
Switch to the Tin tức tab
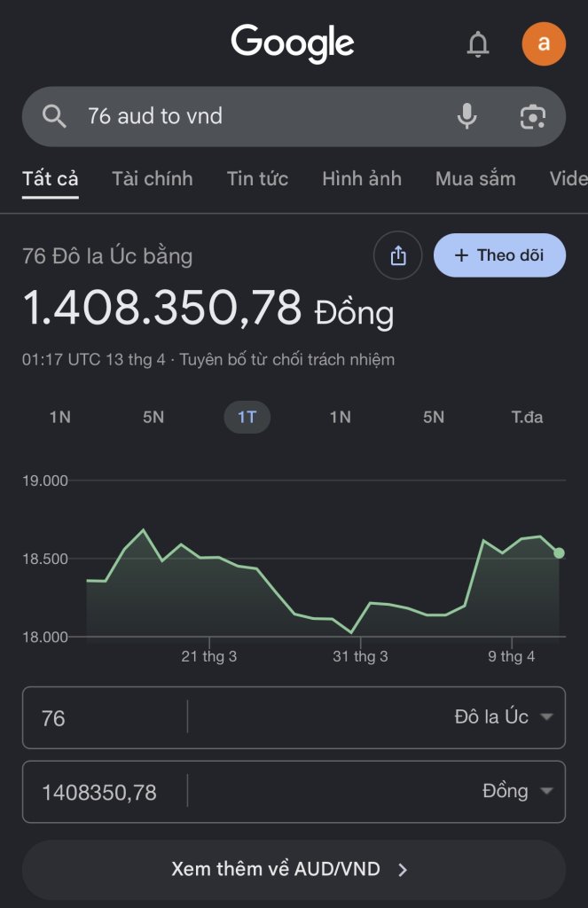point(257,178)
